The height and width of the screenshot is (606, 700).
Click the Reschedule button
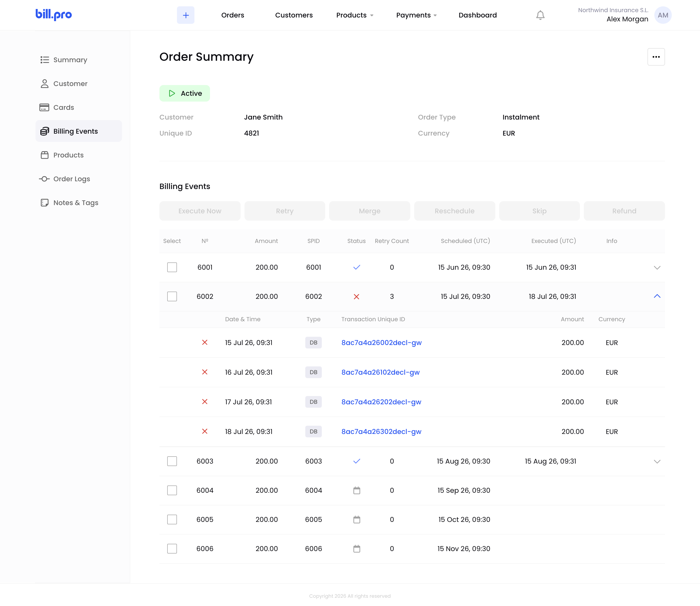click(x=454, y=211)
